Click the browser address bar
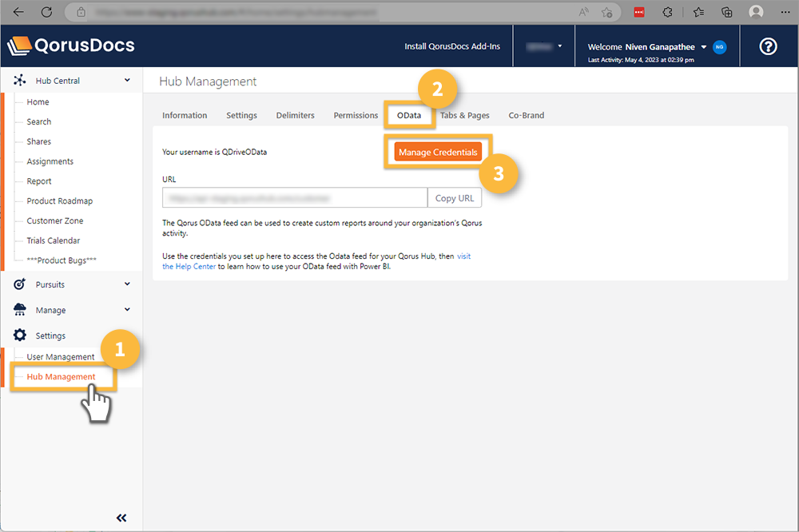Viewport: 799px width, 532px height. click(x=343, y=12)
